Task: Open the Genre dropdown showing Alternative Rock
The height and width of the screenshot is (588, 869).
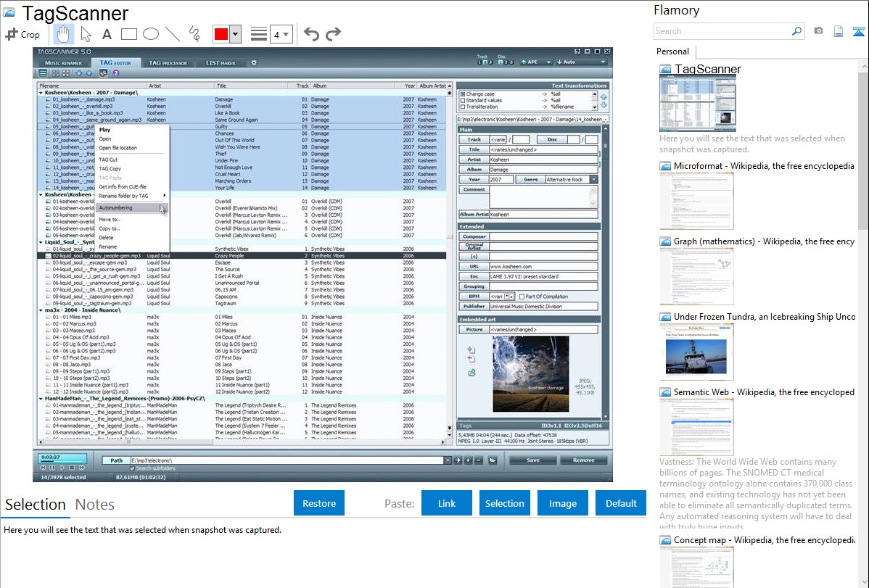Action: click(593, 180)
